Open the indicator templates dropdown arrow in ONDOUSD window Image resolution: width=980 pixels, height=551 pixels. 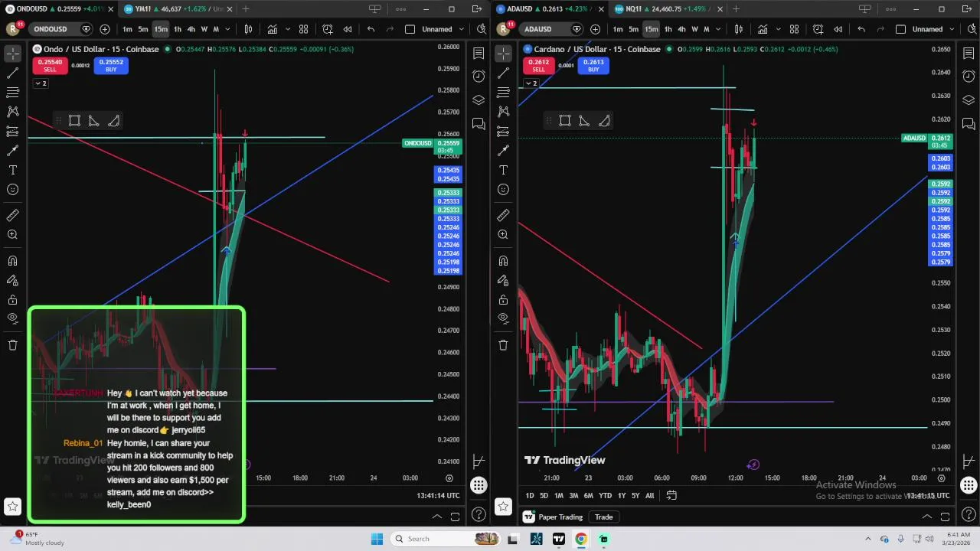(x=289, y=29)
